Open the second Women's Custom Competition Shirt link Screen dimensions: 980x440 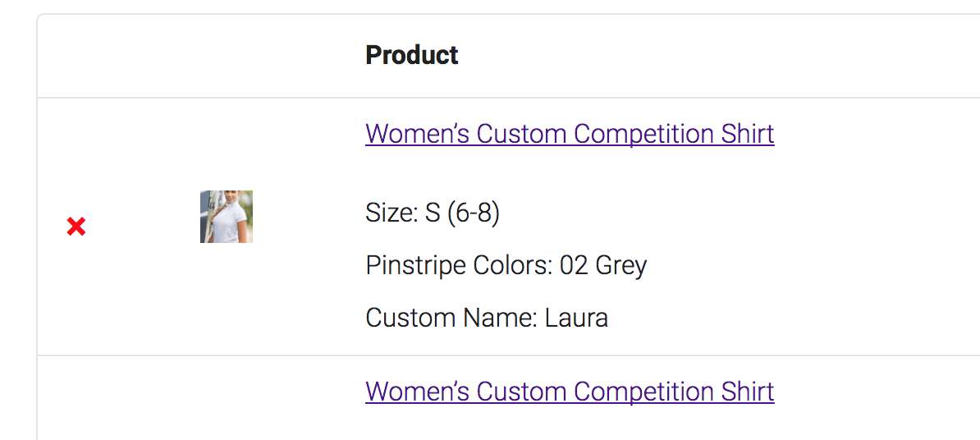pyautogui.click(x=570, y=392)
